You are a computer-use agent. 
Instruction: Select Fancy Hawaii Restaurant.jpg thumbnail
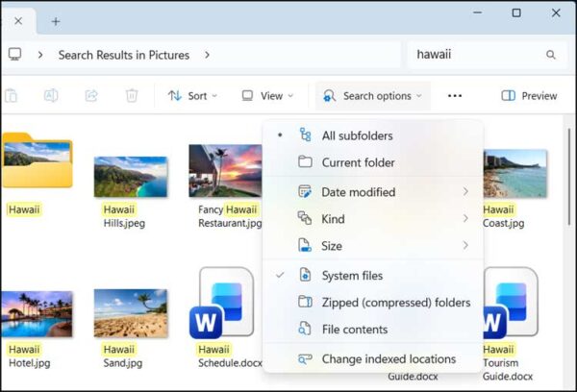coord(225,170)
